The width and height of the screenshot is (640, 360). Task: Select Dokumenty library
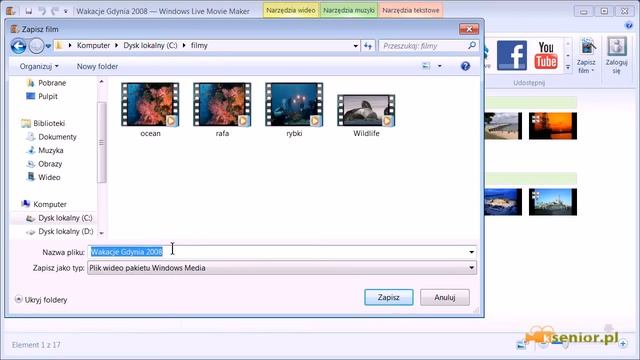(51, 137)
